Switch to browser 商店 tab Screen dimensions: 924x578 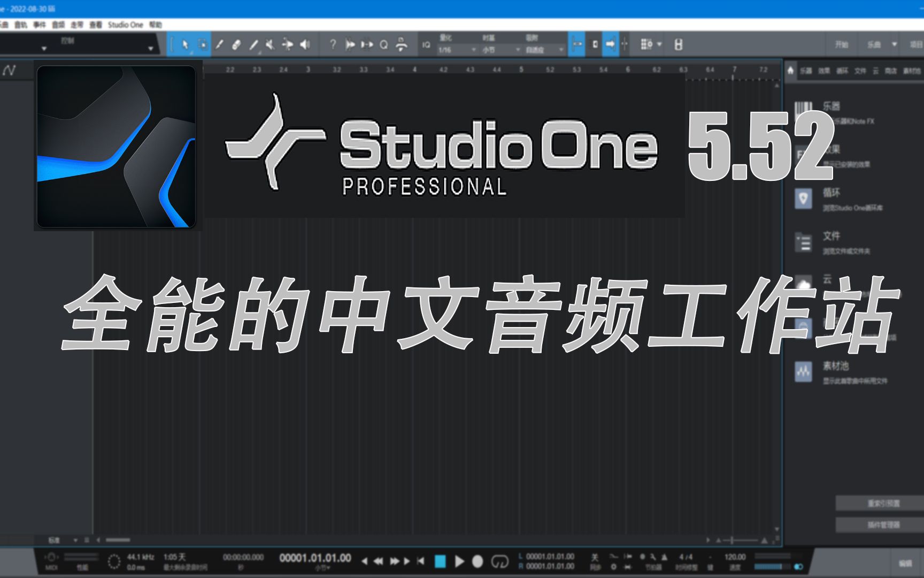890,71
